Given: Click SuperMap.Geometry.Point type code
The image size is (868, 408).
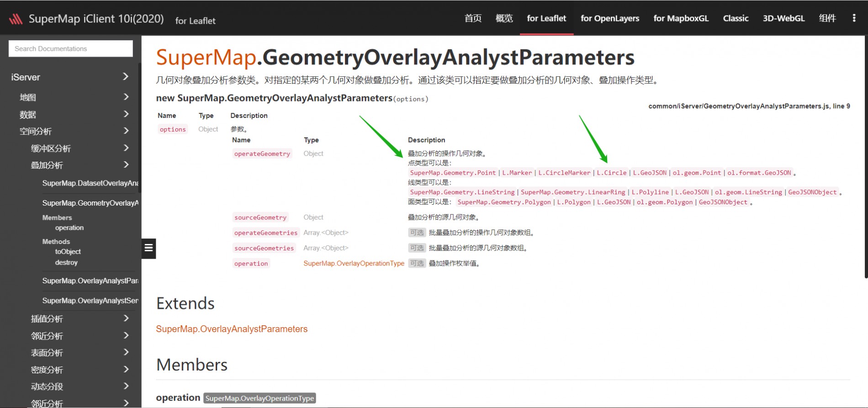Looking at the screenshot, I should (453, 173).
